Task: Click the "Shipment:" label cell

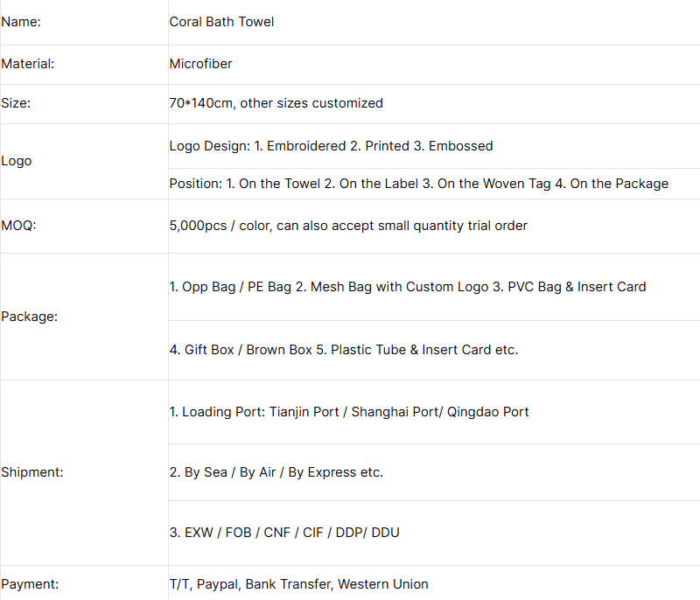Action: [x=32, y=472]
